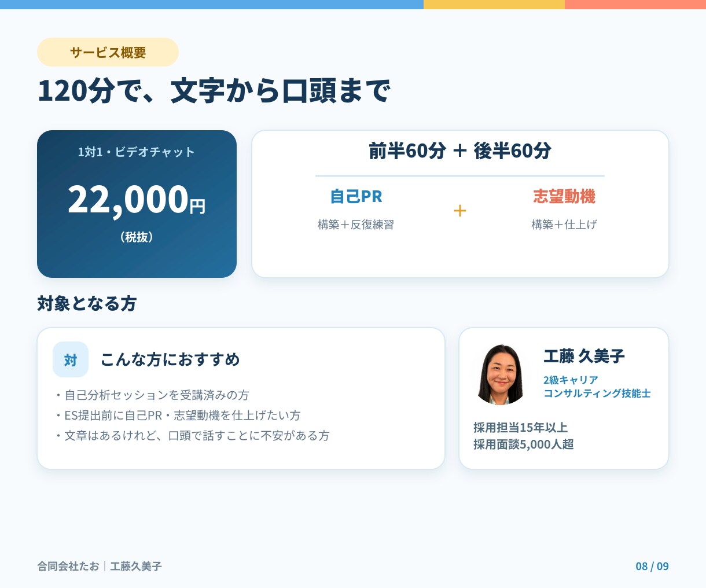Click the 1対1・ビデオチャット label
The image size is (706, 588).
[x=137, y=152]
